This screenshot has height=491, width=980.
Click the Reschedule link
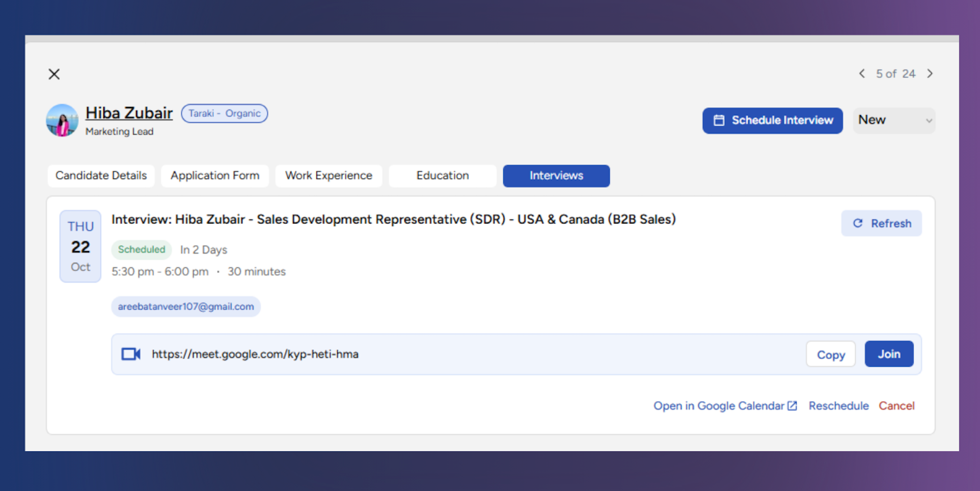click(838, 406)
